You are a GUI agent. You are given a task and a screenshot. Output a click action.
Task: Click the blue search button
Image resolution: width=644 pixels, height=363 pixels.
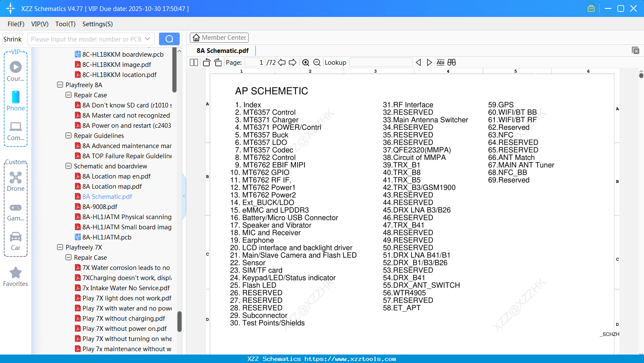pos(169,39)
